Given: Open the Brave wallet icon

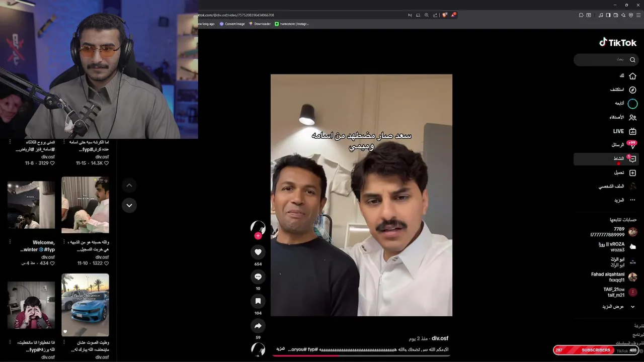Looking at the screenshot, I should coord(616,15).
